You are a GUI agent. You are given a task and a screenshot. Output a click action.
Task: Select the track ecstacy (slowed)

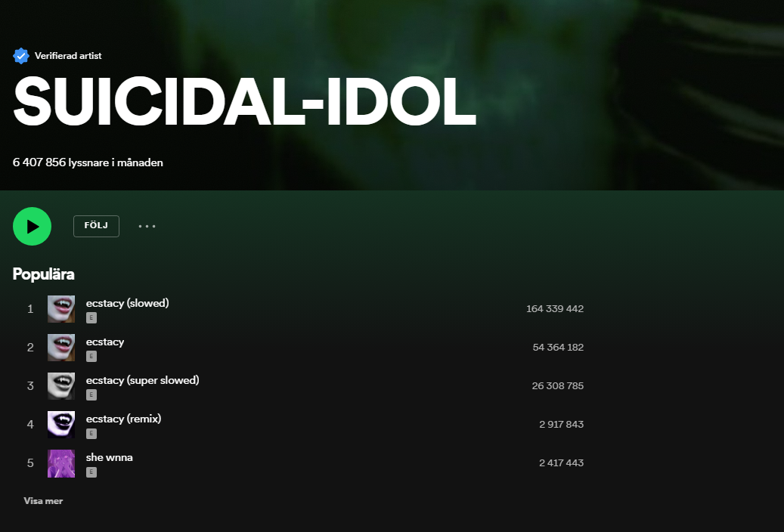pos(127,302)
